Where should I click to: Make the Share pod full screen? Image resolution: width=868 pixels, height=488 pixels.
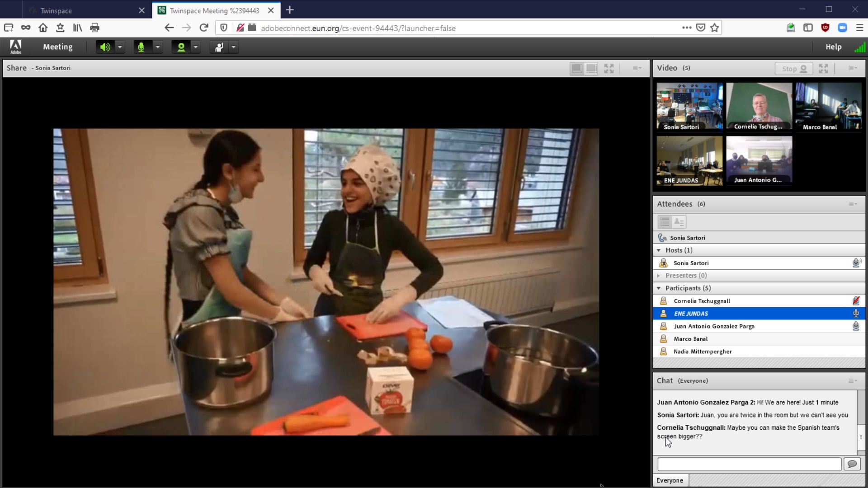point(609,68)
